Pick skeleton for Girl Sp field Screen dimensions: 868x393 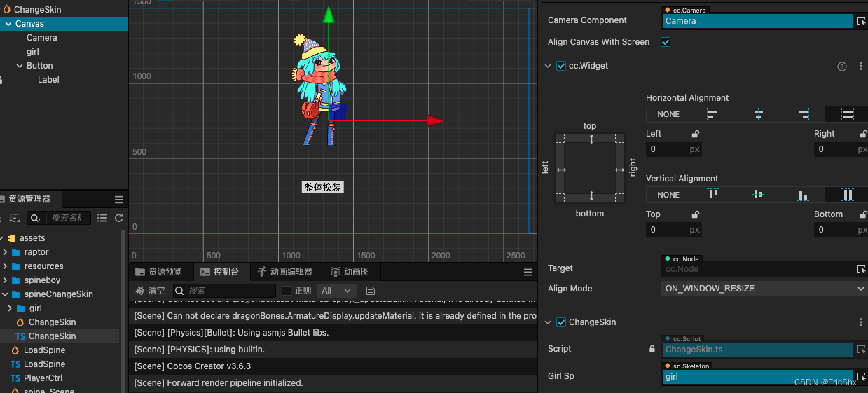click(x=861, y=376)
